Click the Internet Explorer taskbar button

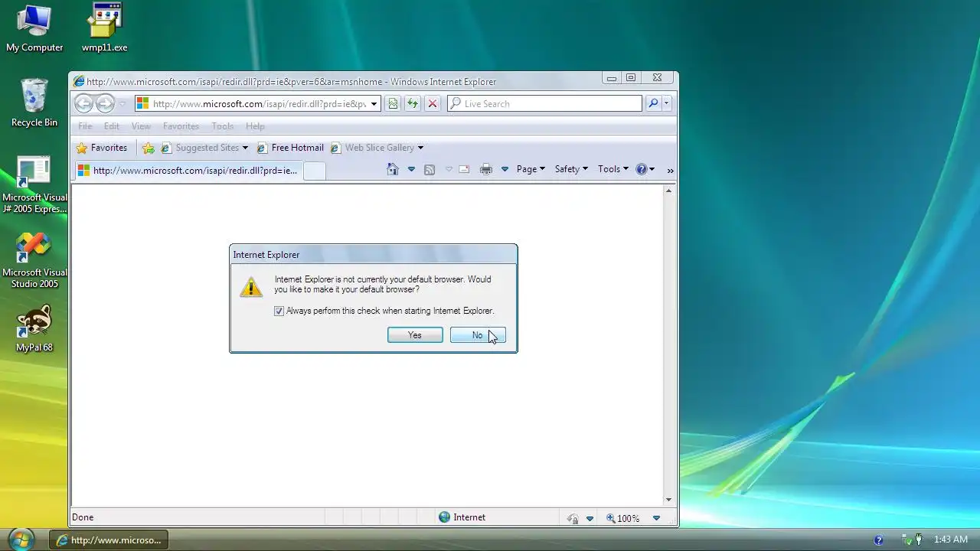[108, 540]
